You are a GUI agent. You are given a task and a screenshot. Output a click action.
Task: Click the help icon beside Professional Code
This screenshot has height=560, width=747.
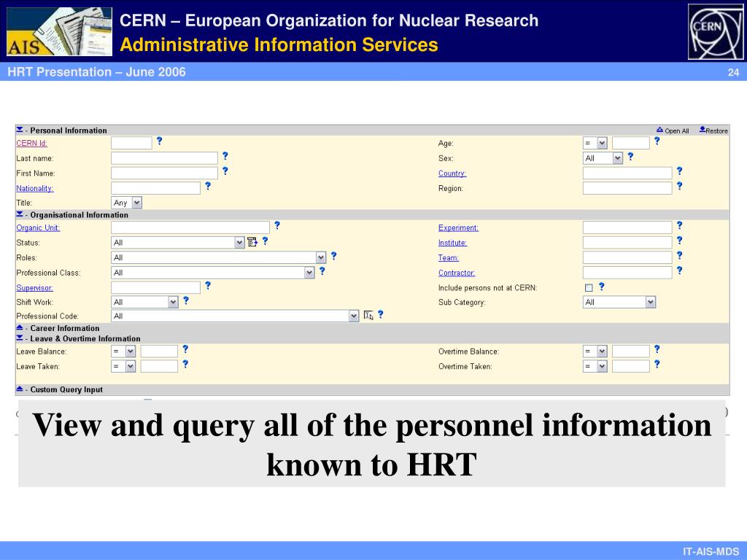[x=381, y=314]
